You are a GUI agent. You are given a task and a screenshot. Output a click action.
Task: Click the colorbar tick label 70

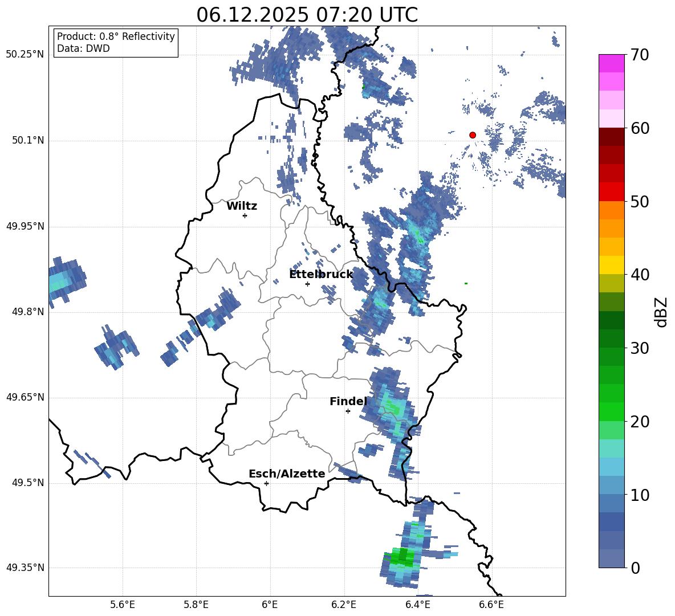[x=640, y=55]
